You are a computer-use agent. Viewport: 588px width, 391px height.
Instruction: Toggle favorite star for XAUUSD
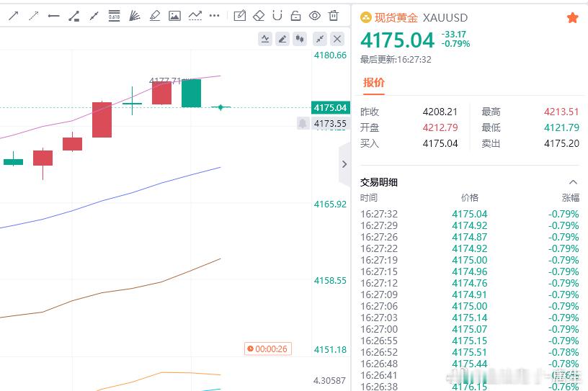(572, 17)
